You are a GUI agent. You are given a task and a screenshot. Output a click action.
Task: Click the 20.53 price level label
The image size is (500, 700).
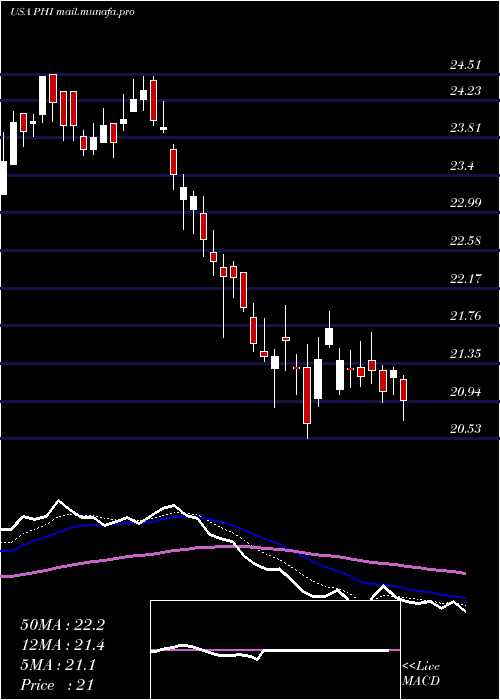[465, 429]
